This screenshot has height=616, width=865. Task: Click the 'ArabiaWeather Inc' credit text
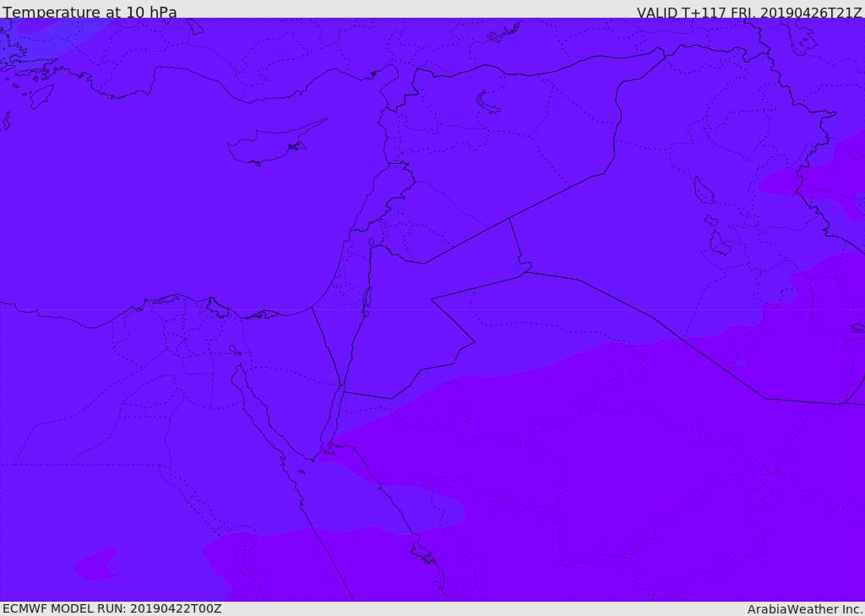point(804,609)
